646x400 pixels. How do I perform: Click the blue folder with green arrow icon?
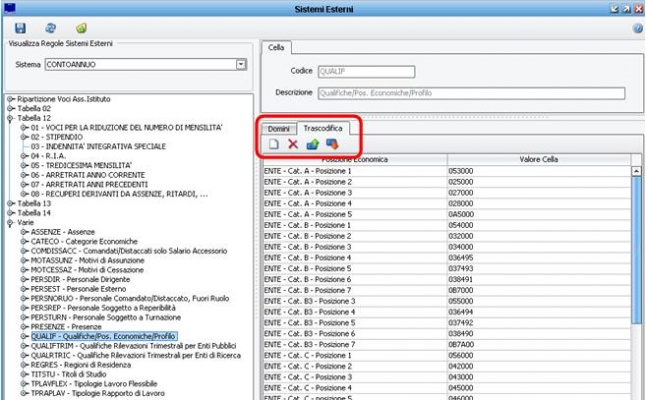(312, 145)
